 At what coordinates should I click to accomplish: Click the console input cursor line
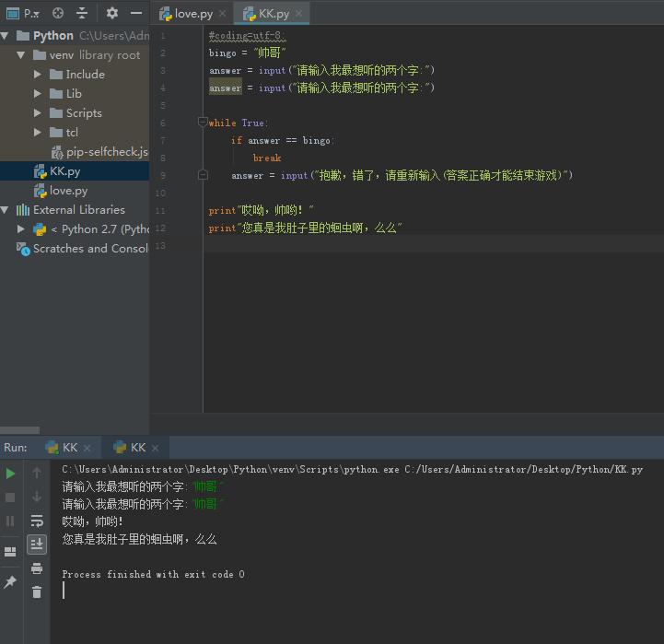[x=64, y=591]
